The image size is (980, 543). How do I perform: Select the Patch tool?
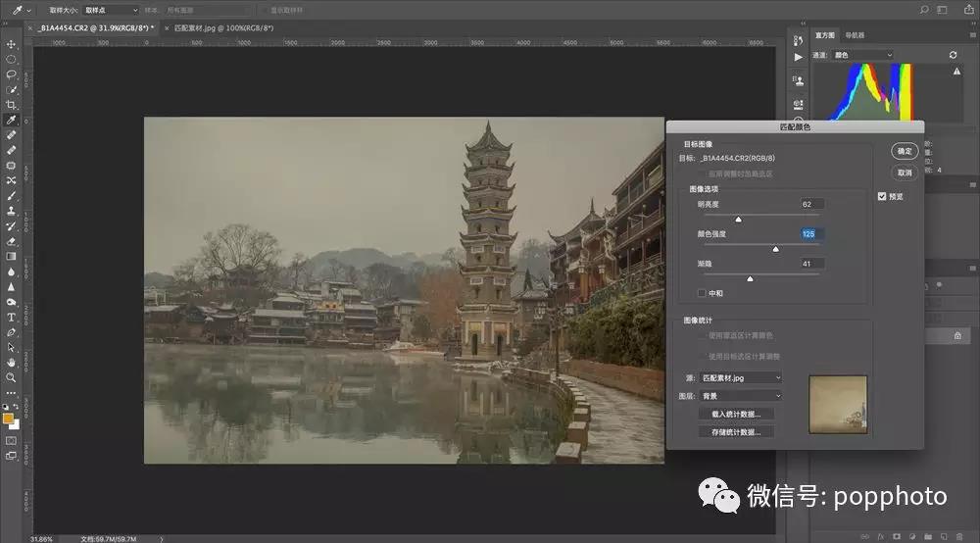click(11, 166)
